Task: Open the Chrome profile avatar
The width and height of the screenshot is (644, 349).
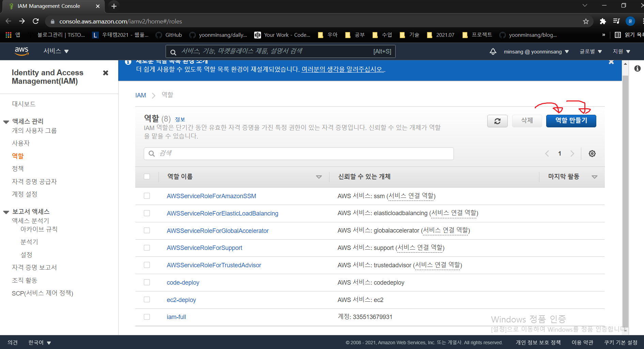Action: coord(630,21)
